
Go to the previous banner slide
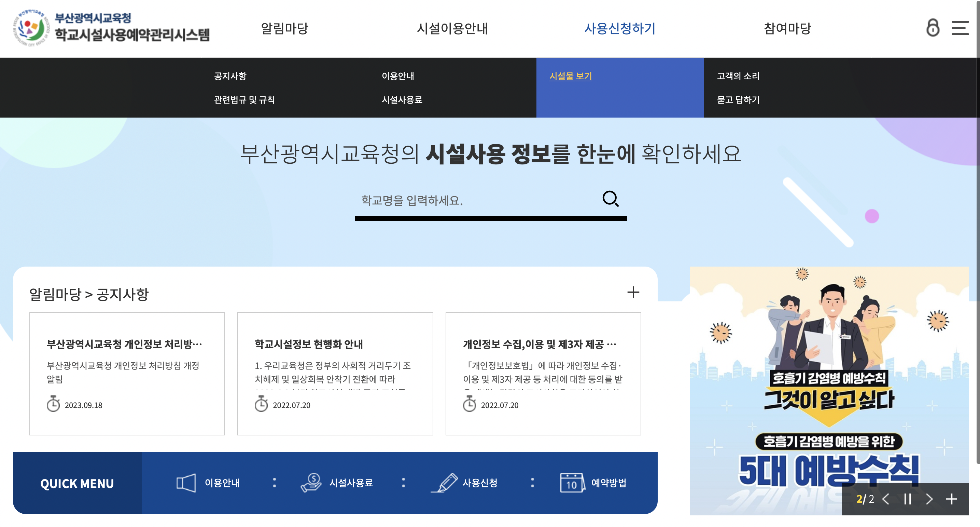tap(886, 499)
